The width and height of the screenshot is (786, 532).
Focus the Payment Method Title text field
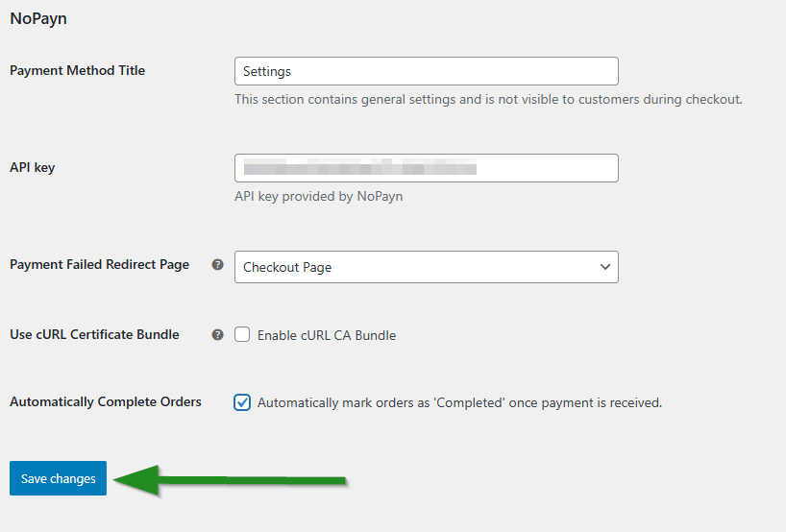426,71
